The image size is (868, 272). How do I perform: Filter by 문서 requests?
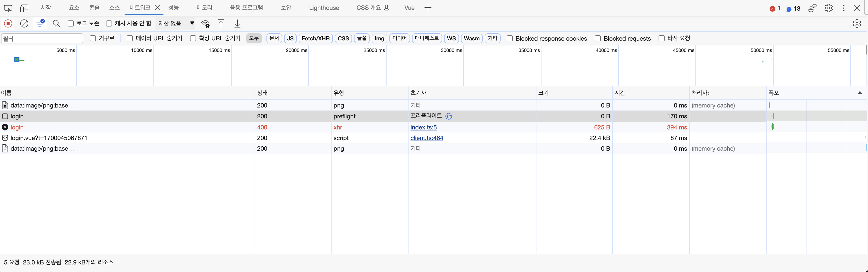click(x=274, y=38)
